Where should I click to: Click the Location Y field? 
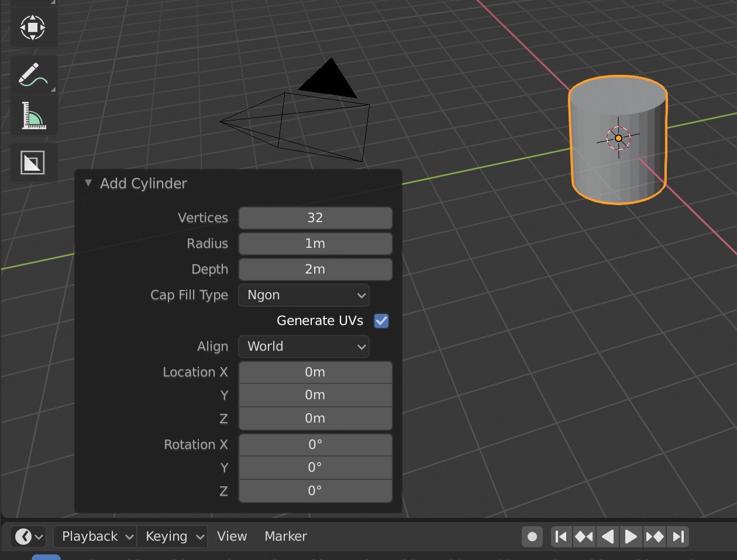pos(315,395)
